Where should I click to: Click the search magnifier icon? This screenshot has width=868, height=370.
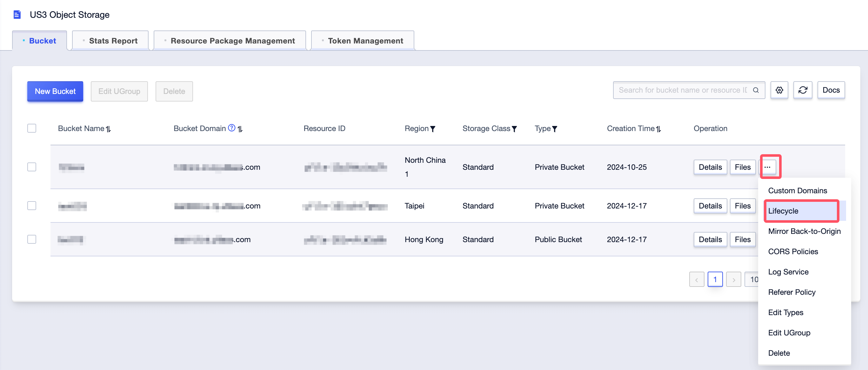(x=756, y=90)
